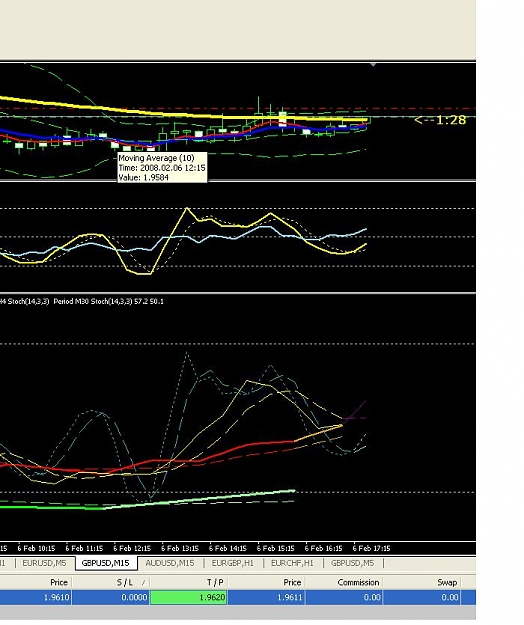Click the 6 Feb 17:15 time axis label
The width and height of the screenshot is (524, 625).
[371, 548]
